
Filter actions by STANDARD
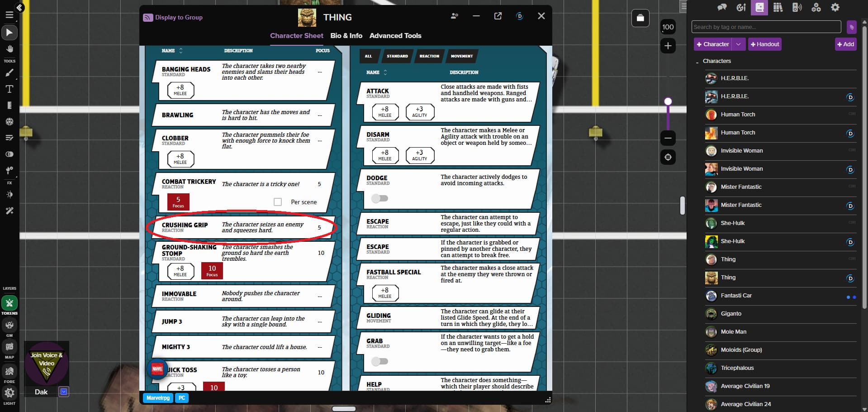point(397,56)
